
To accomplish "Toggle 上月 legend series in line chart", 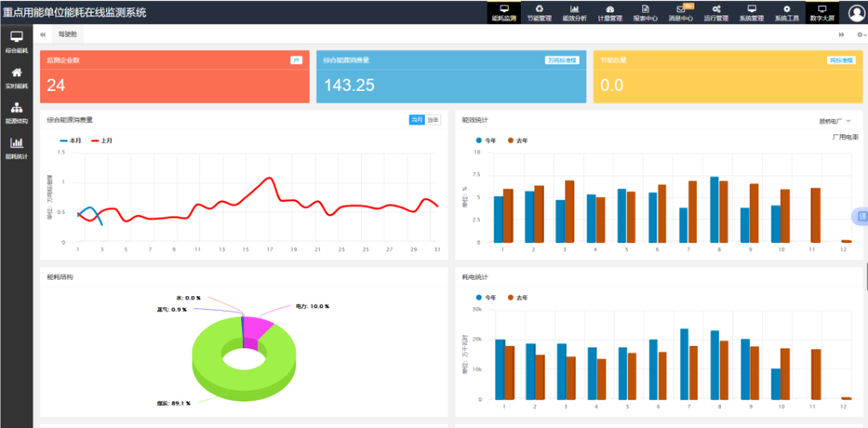I will pos(102,141).
